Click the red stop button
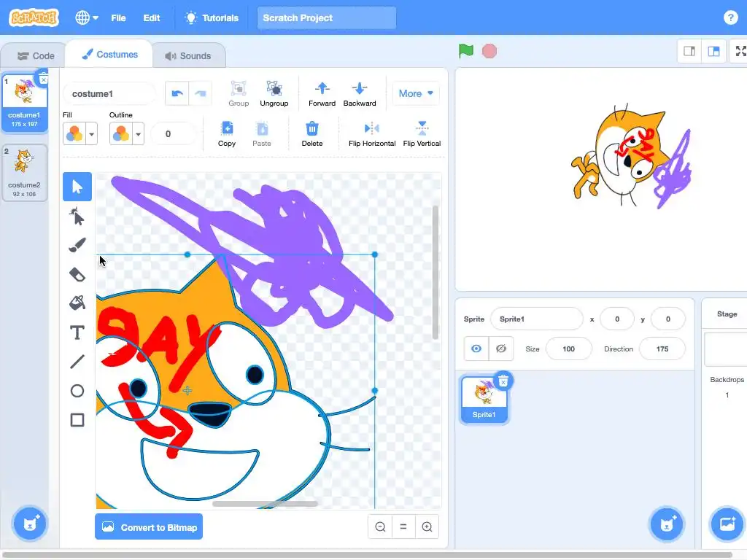747x560 pixels. click(x=489, y=51)
